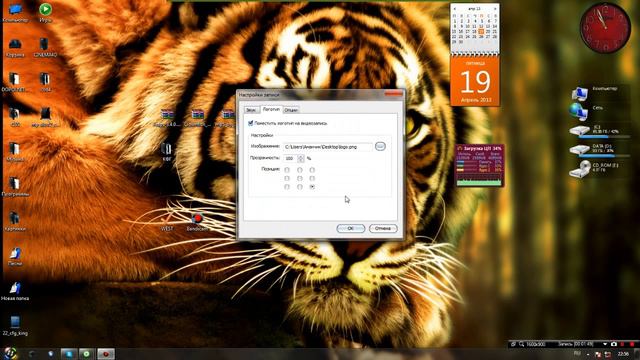Image resolution: width=640 pixels, height=360 pixels.
Task: Select the top-right logo position radio
Action: tap(312, 170)
